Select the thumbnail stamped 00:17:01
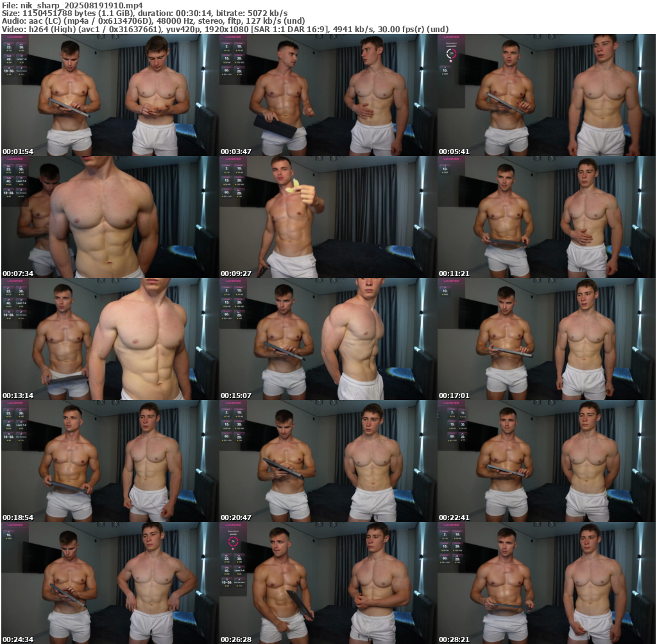The height and width of the screenshot is (644, 657). click(x=547, y=339)
